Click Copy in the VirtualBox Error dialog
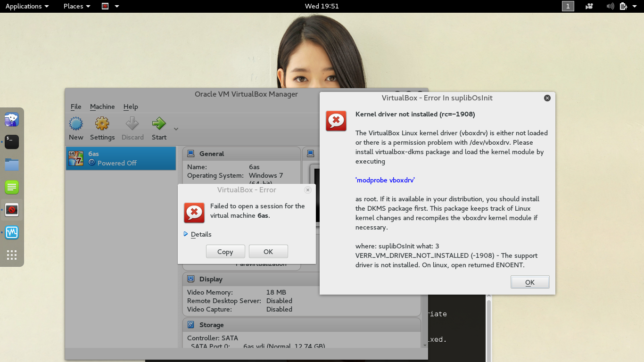The width and height of the screenshot is (644, 362). (x=225, y=252)
